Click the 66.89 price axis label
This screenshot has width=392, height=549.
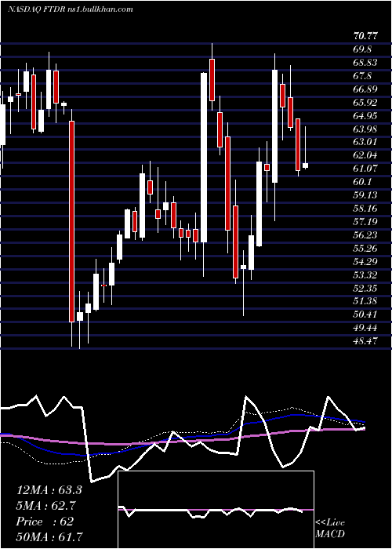pos(365,89)
